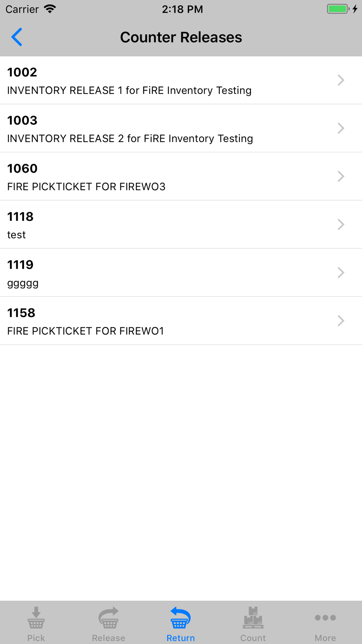The width and height of the screenshot is (362, 644).
Task: Open chevron for release 1119
Action: 341,273
